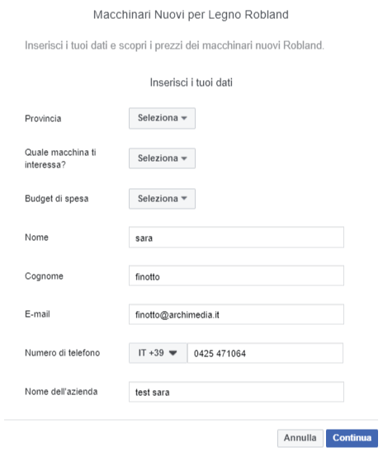The width and height of the screenshot is (383, 452).
Task: Click the Continua button
Action: click(352, 438)
